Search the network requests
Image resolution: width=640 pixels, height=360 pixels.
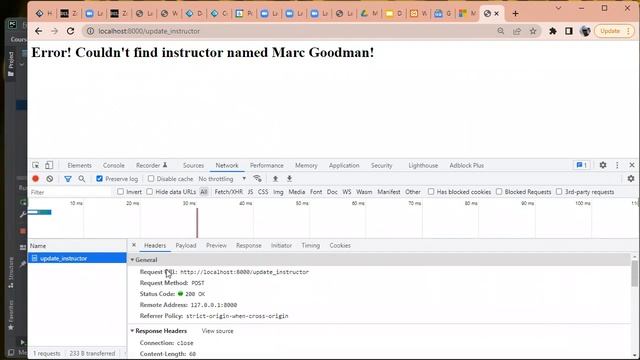click(x=82, y=179)
